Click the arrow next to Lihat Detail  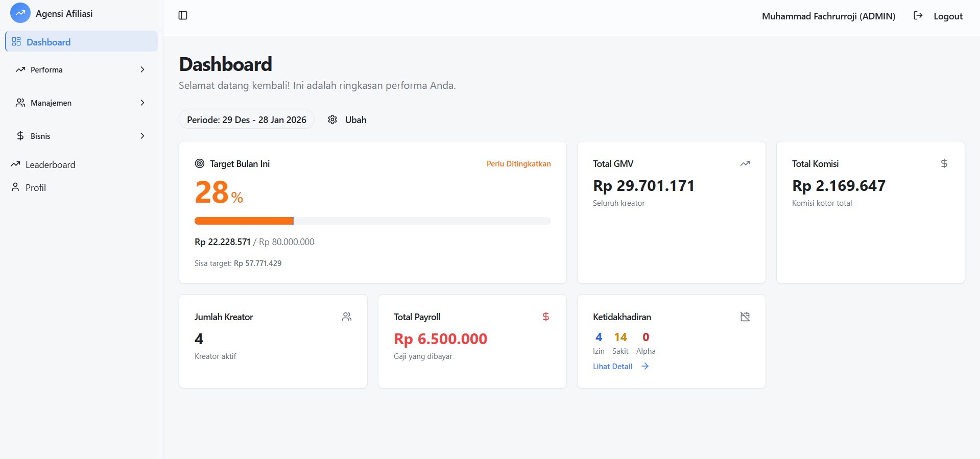click(x=645, y=366)
